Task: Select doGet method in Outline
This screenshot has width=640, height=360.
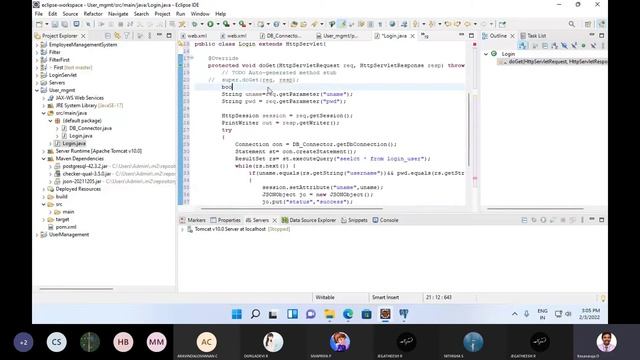Action: tap(553, 62)
